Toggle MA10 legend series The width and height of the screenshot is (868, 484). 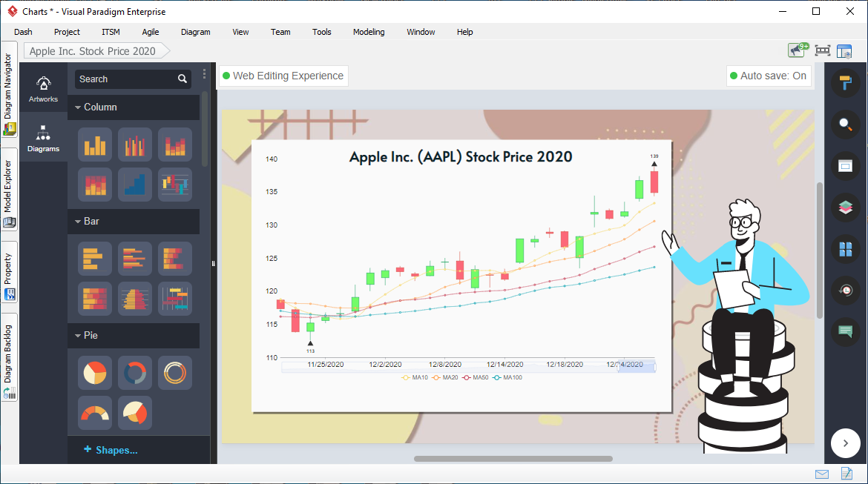415,378
